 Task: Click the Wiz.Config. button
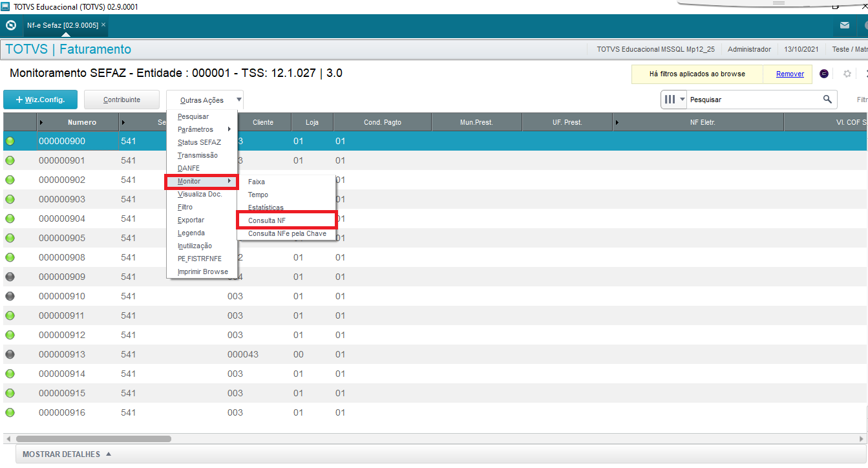(x=40, y=100)
